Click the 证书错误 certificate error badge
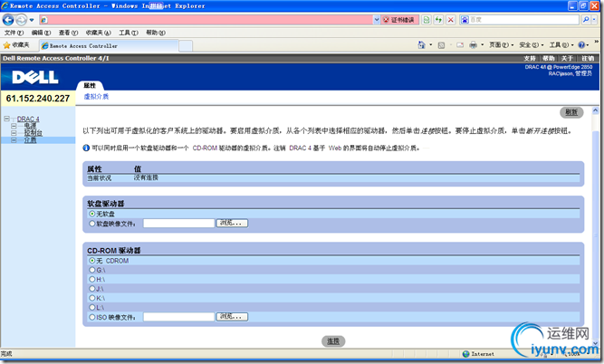Viewport: 604px width, 364px height. click(399, 20)
